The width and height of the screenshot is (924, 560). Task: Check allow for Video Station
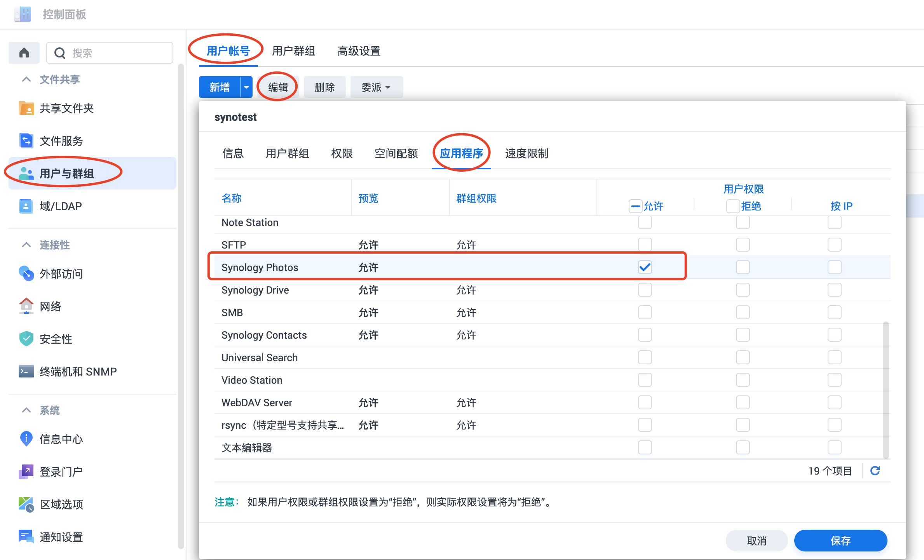pos(645,380)
